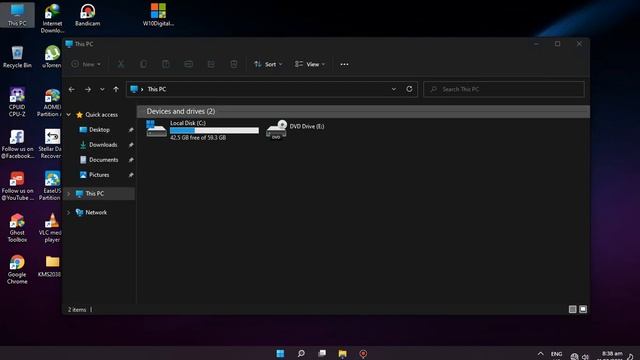Show hidden system tray icons

pyautogui.click(x=540, y=354)
